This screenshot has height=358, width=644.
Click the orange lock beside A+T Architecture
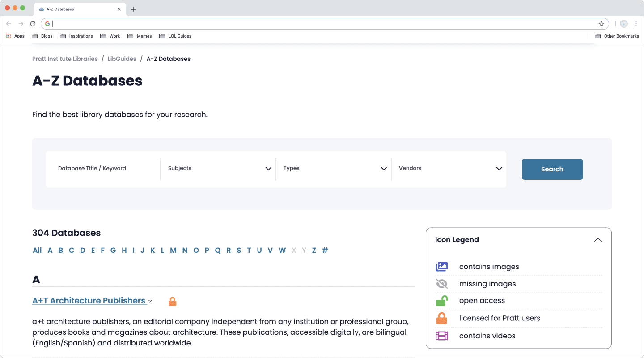(x=173, y=302)
